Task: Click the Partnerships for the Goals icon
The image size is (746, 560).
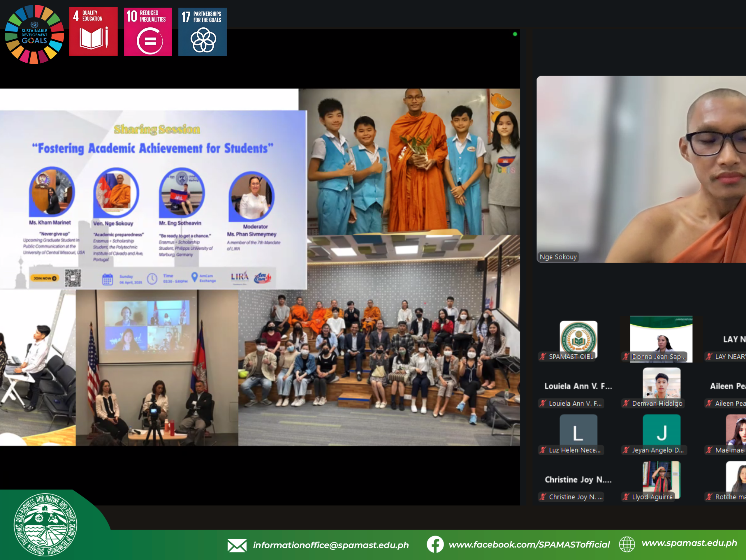Action: tap(202, 31)
